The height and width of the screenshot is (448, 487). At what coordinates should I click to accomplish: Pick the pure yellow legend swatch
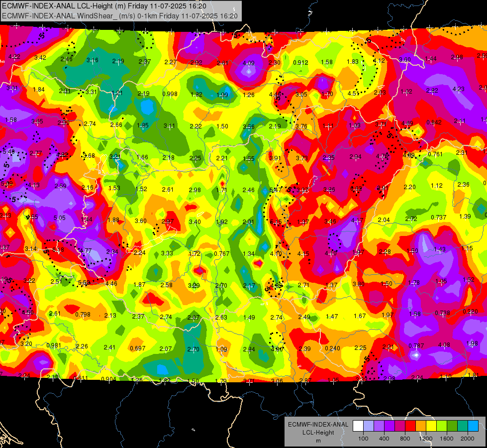pyautogui.click(x=431, y=426)
